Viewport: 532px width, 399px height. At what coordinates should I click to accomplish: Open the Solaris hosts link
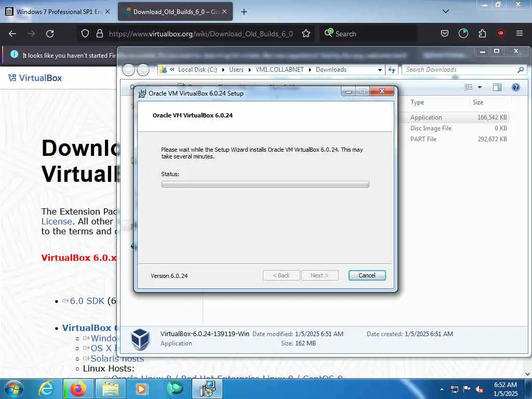[x=117, y=358]
